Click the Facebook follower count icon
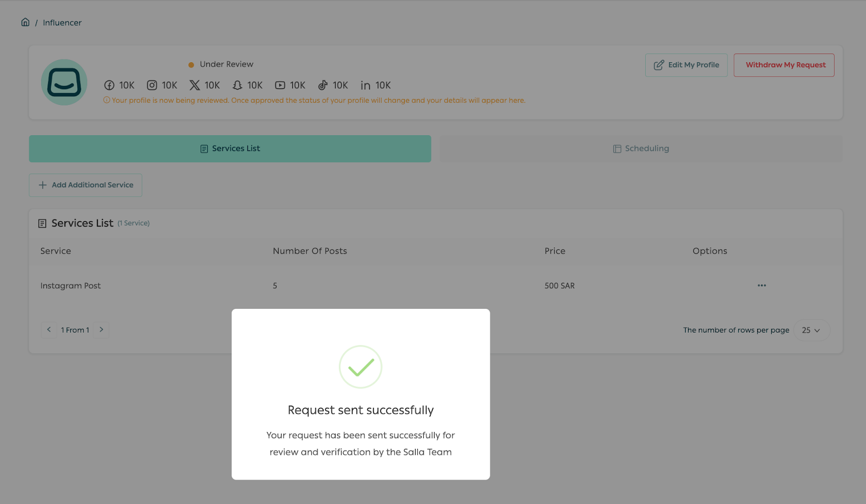 coord(109,85)
